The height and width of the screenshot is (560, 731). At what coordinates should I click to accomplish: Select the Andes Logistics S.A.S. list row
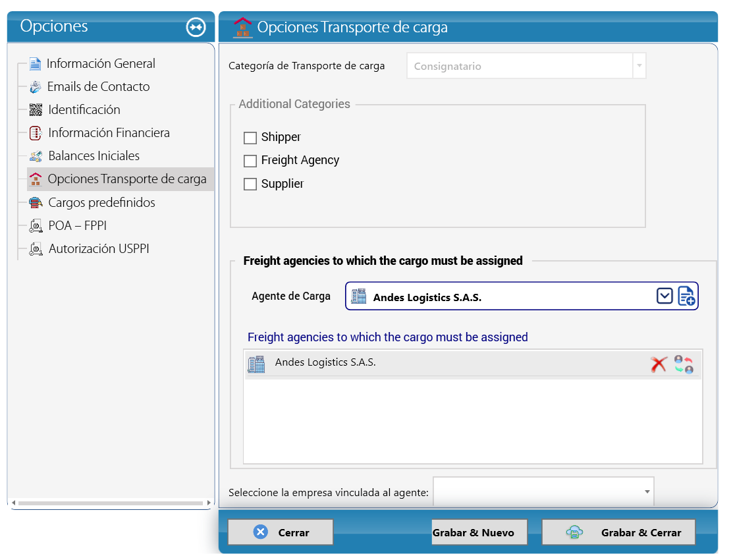473,364
